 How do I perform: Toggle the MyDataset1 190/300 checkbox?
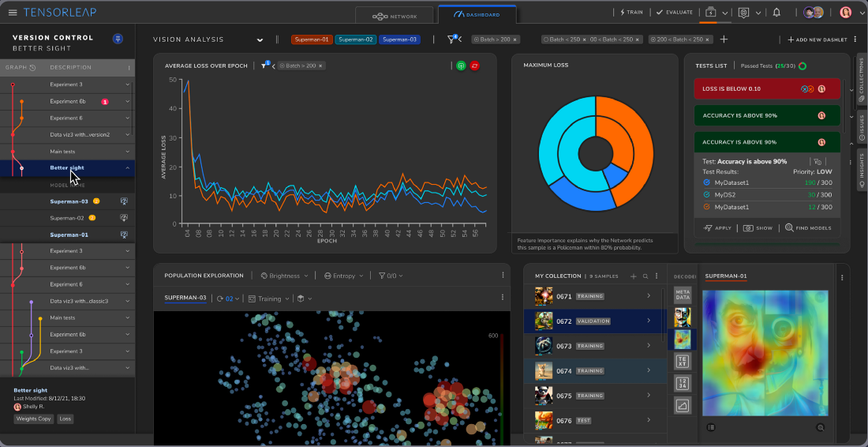(x=706, y=182)
